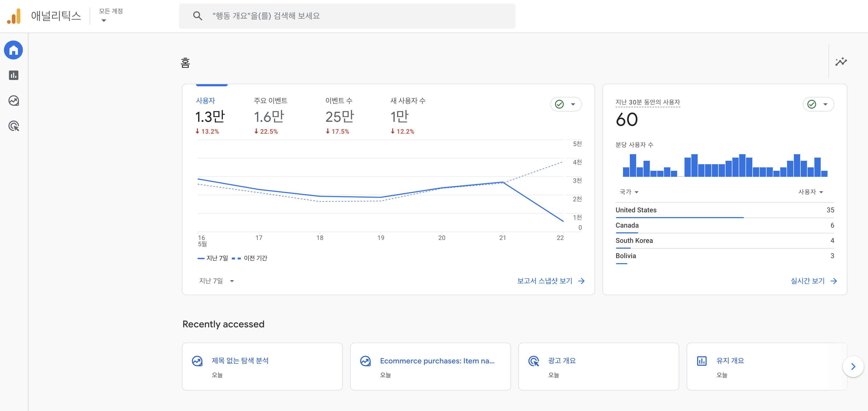This screenshot has width=868, height=411.
Task: Click the tallest bar in per-minute users chart
Action: click(x=633, y=166)
